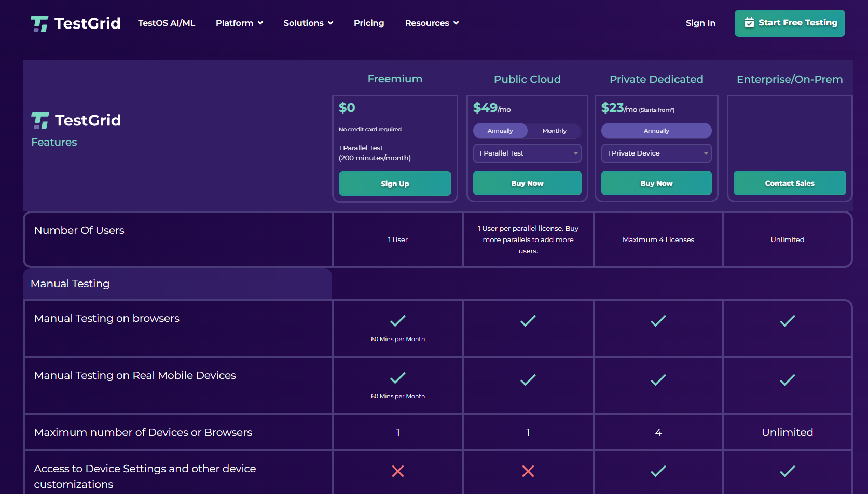Click the Maximum 4 Licenses cell

coord(658,239)
